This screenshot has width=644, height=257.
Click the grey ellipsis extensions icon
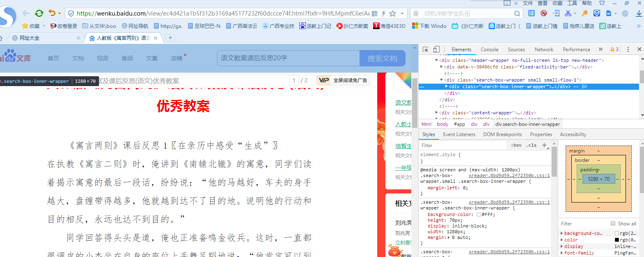(625, 14)
